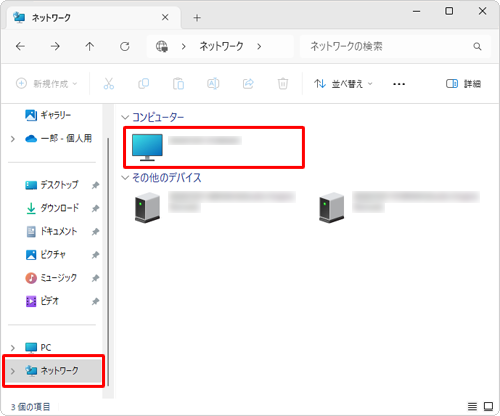Image resolution: width=500 pixels, height=416 pixels.
Task: Click the search magnifier icon
Action: [477, 46]
